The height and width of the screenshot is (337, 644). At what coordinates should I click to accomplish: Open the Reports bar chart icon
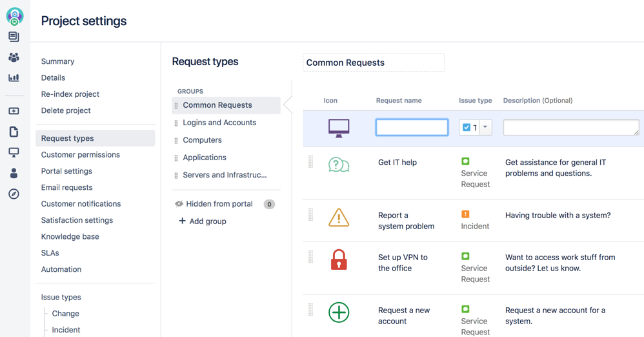coord(14,77)
